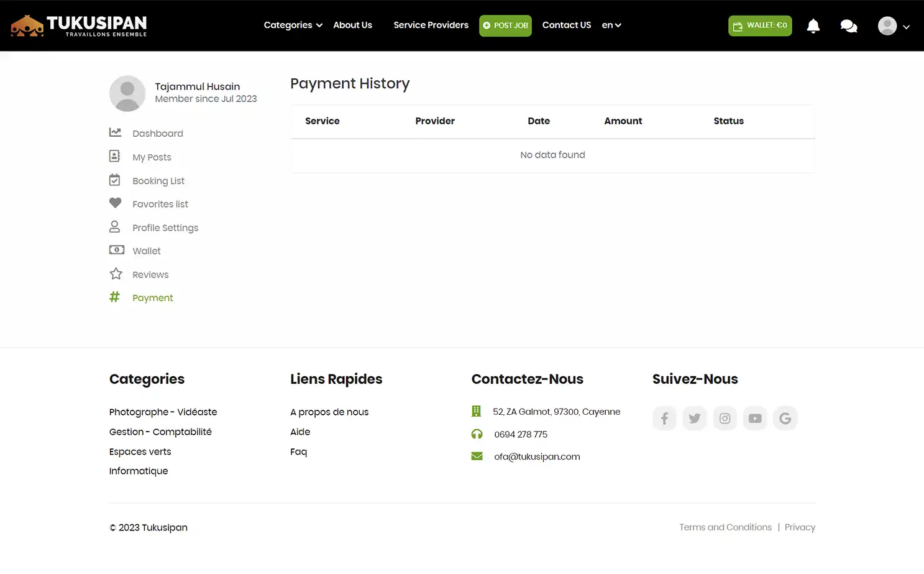The image size is (924, 574).
Task: Click the user avatar icon in header
Action: pyautogui.click(x=887, y=25)
